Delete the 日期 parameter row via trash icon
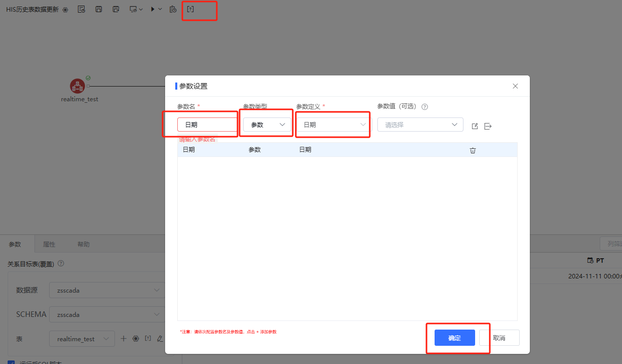This screenshot has height=364, width=622. [473, 150]
